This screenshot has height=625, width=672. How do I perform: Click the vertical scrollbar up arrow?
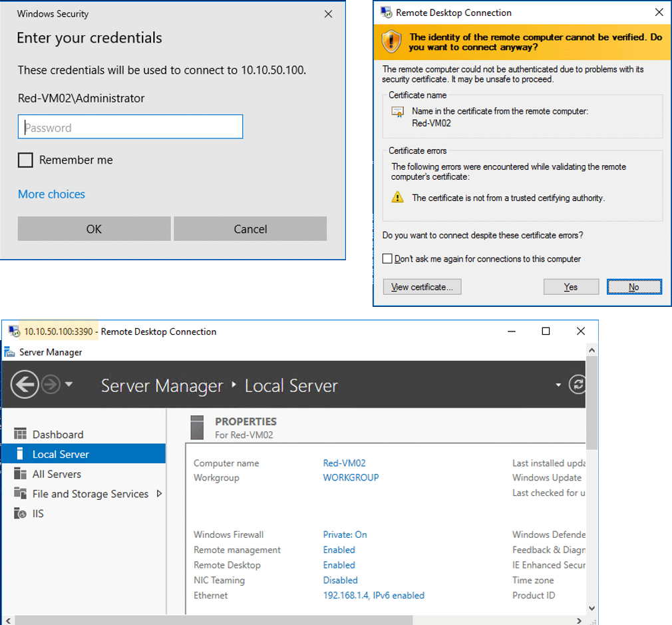click(592, 350)
